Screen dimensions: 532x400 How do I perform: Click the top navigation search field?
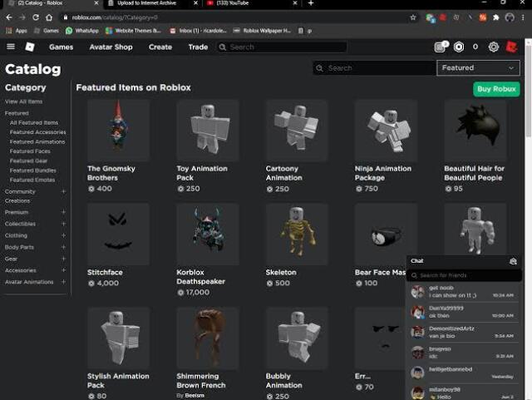282,47
